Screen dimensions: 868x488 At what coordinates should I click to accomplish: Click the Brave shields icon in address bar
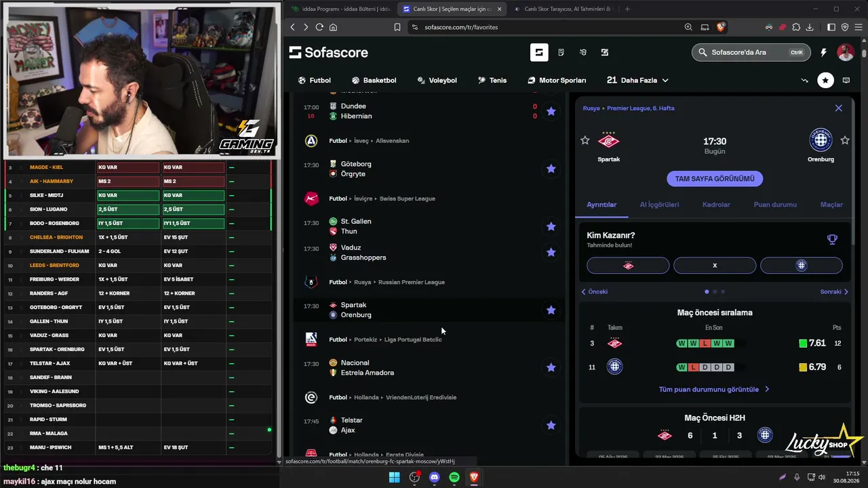[x=721, y=27]
